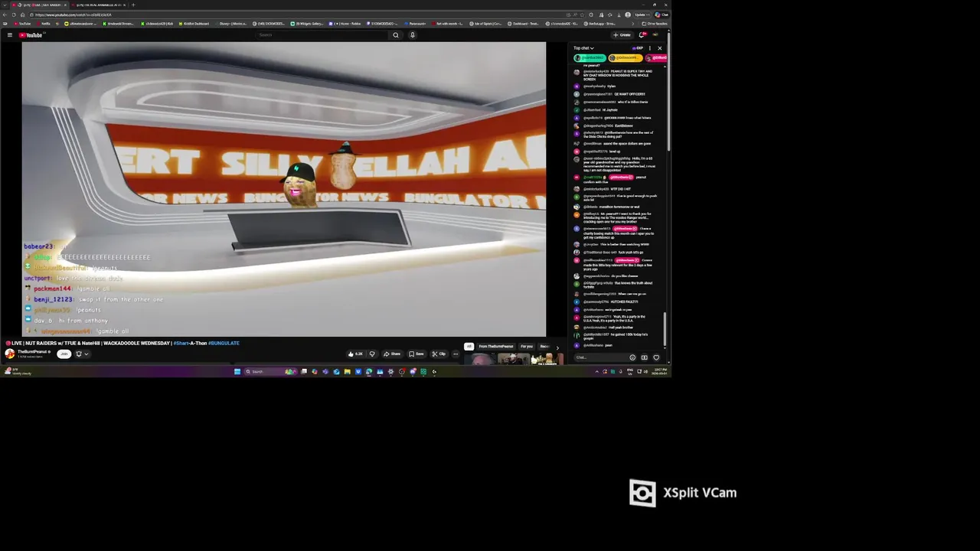980x551 pixels.
Task: Open TheBurntPeanut channel name link
Action: tap(33, 351)
